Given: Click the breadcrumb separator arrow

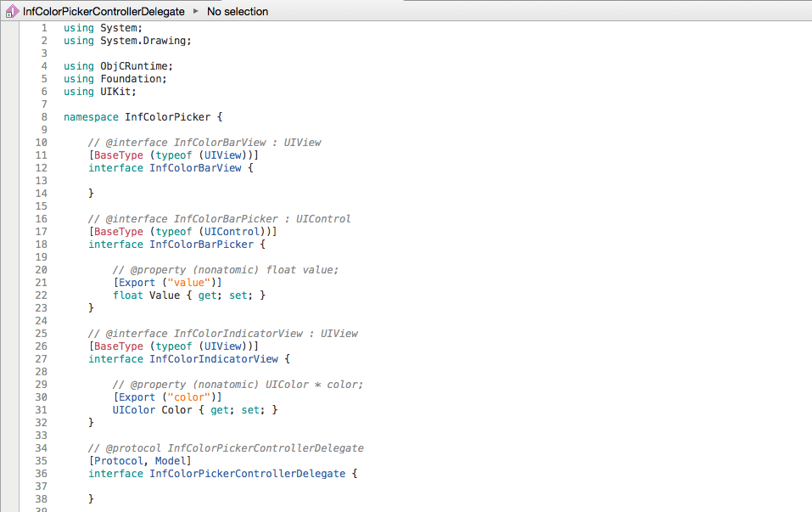Looking at the screenshot, I should coord(194,11).
